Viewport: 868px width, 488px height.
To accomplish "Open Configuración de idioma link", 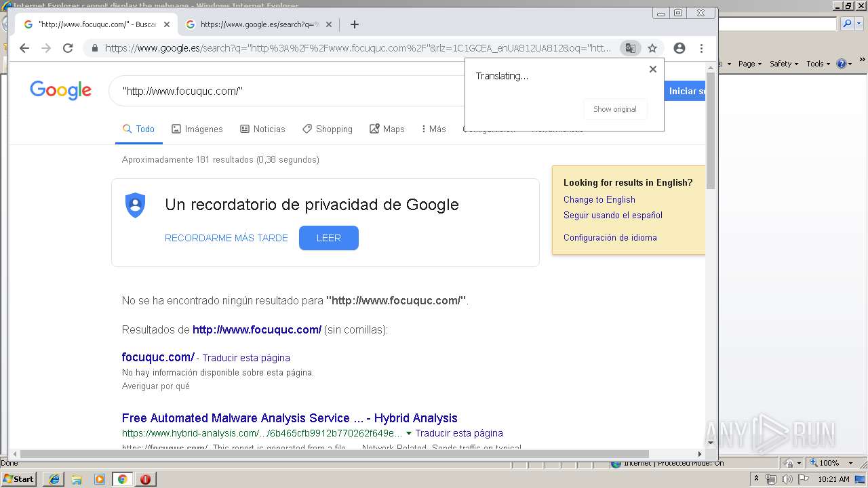I will point(610,237).
